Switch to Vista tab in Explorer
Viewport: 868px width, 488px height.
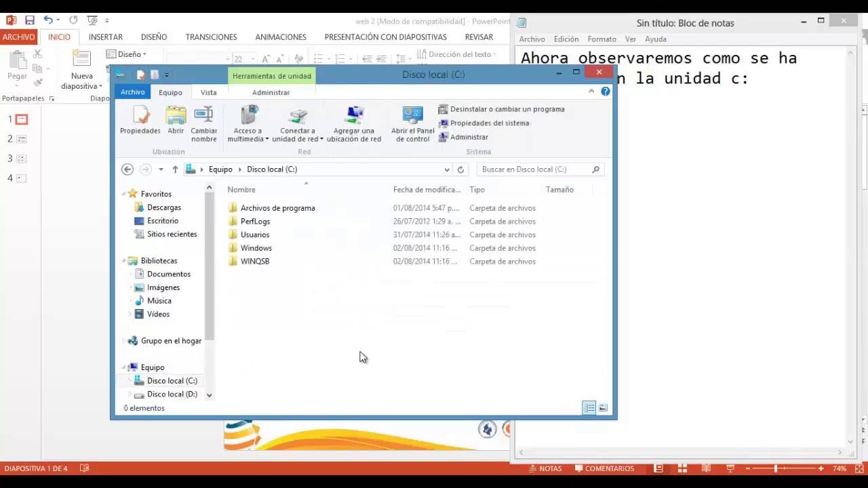(208, 92)
